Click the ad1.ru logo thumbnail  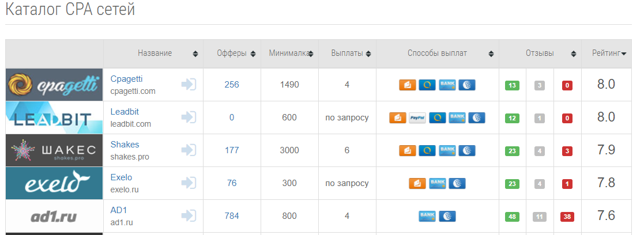pyautogui.click(x=54, y=216)
